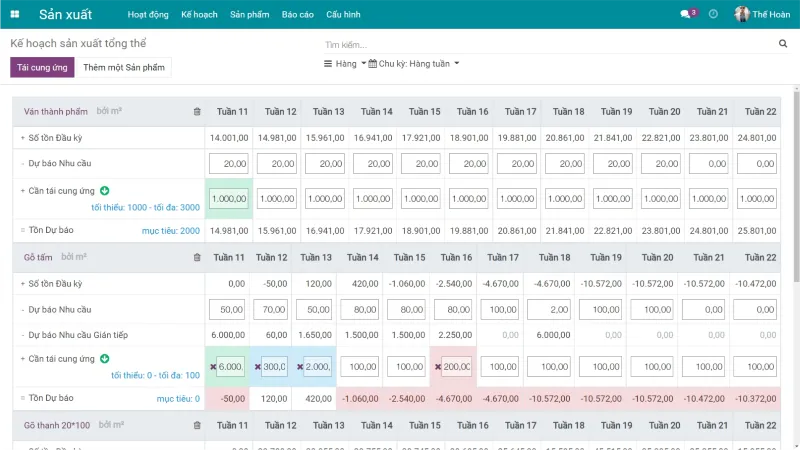Click the Sản xuất app title
The width and height of the screenshot is (800, 450).
click(x=65, y=14)
